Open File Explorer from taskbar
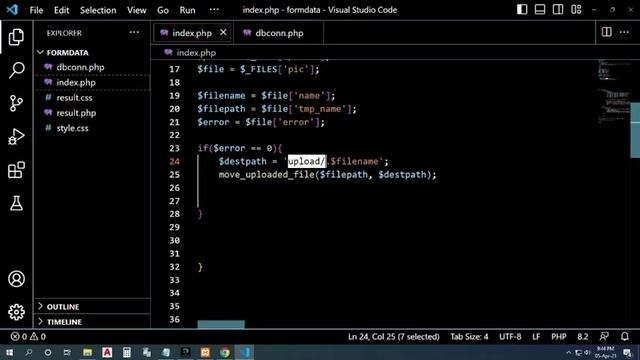The image size is (640, 360). (87, 352)
